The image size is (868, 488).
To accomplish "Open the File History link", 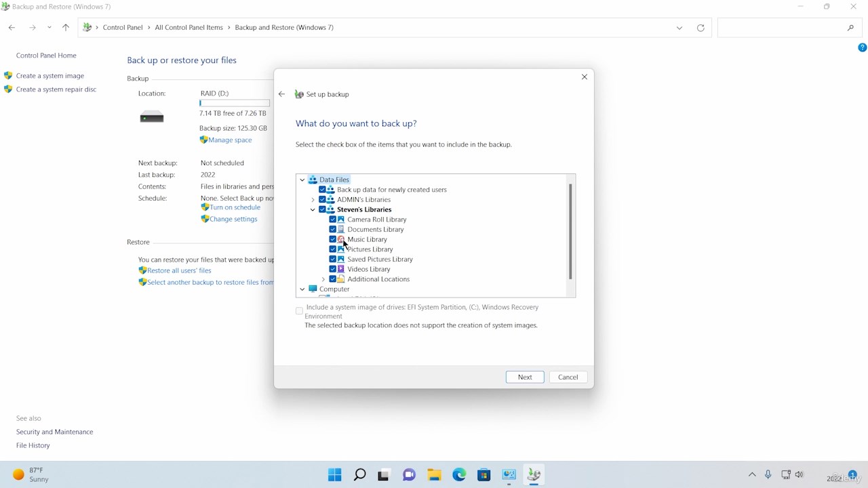I will (x=33, y=445).
